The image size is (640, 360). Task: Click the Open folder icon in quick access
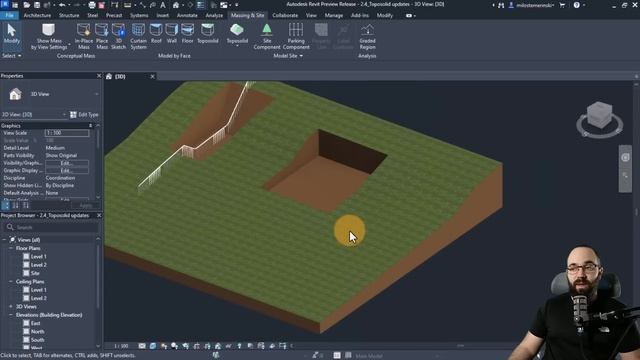coord(27,5)
